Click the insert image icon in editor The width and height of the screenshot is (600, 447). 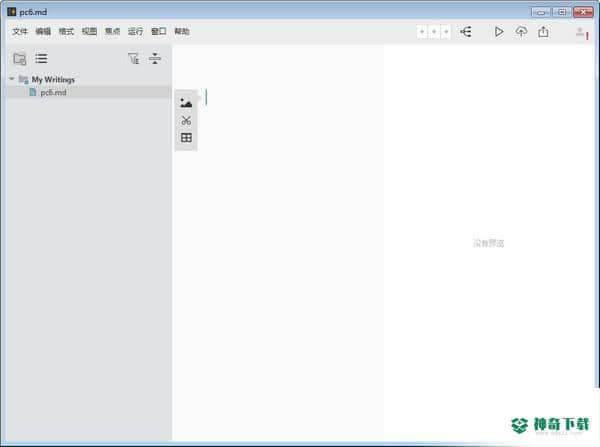[186, 103]
